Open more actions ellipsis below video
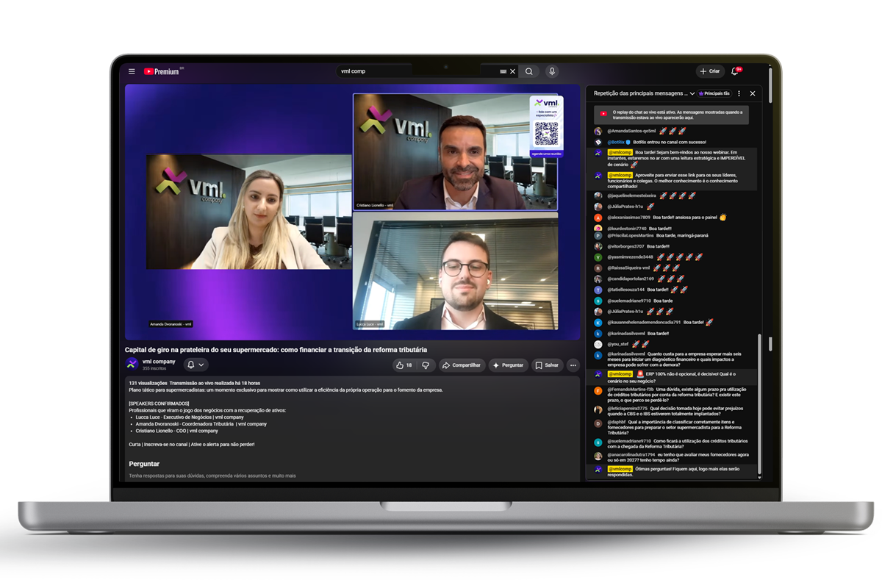 [x=573, y=365]
